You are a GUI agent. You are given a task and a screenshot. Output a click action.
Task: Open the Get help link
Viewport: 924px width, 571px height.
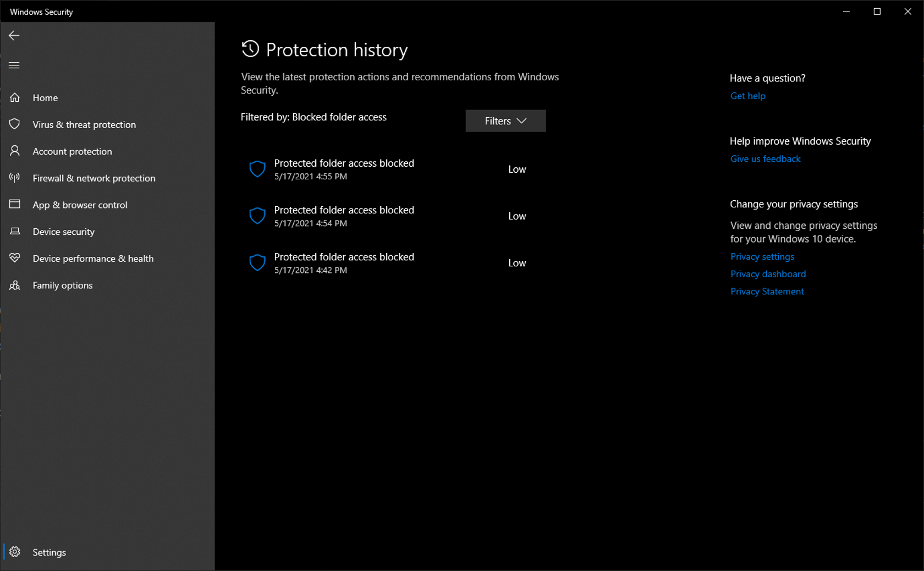point(747,96)
